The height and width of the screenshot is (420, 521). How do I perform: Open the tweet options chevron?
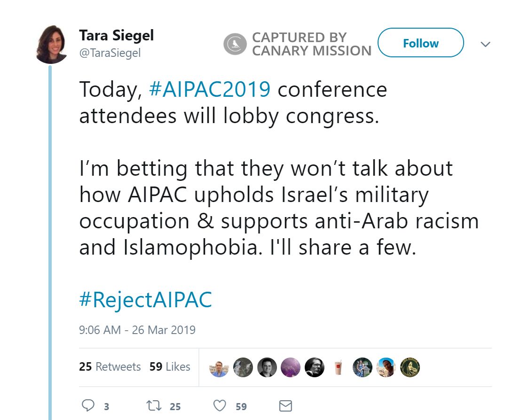tap(485, 44)
